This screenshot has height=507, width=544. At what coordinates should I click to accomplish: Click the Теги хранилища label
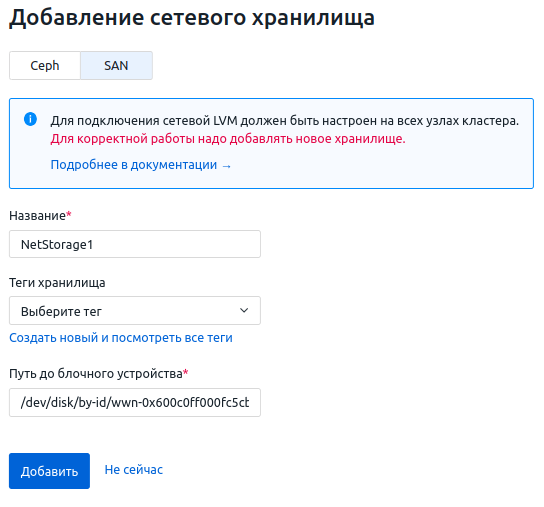pyautogui.click(x=57, y=282)
